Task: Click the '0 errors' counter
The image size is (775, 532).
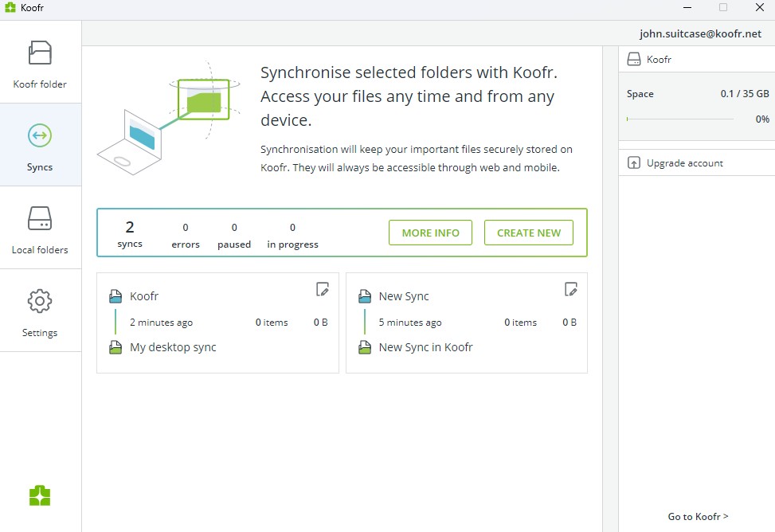Action: click(x=186, y=236)
